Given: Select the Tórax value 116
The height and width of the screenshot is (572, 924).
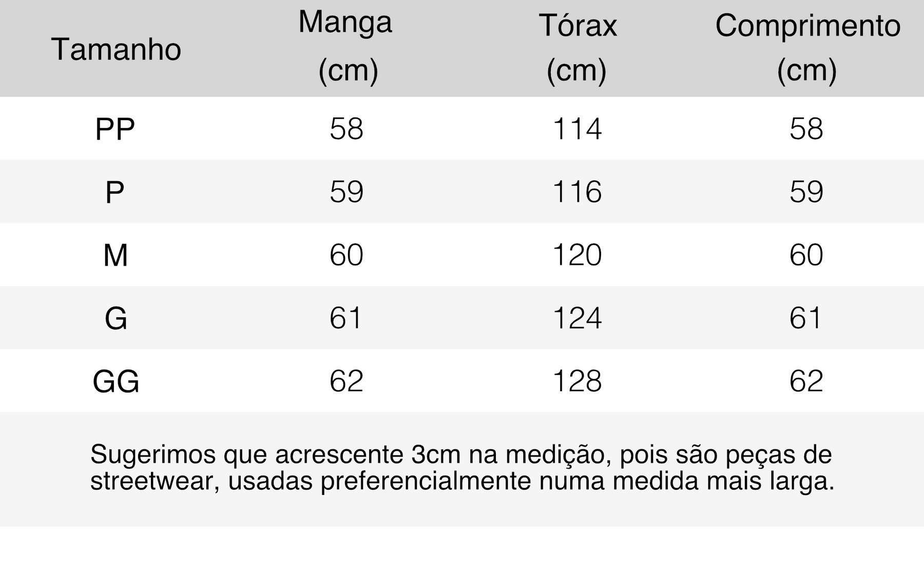Looking at the screenshot, I should pyautogui.click(x=577, y=192).
